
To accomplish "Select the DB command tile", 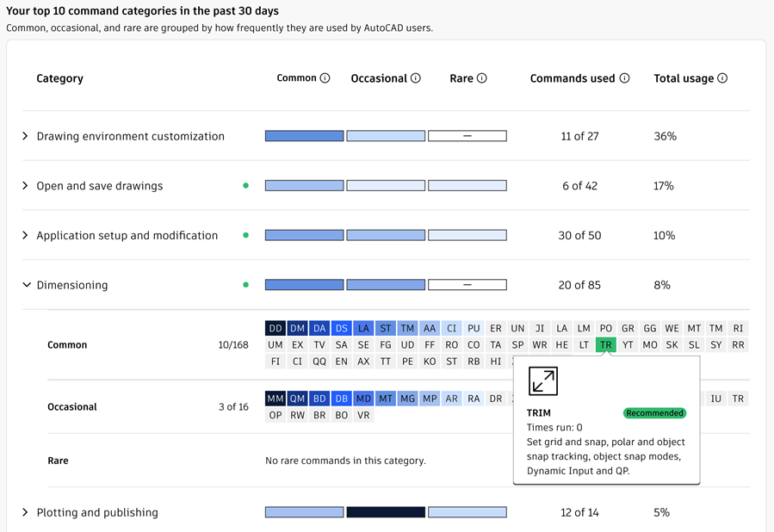I will [342, 399].
